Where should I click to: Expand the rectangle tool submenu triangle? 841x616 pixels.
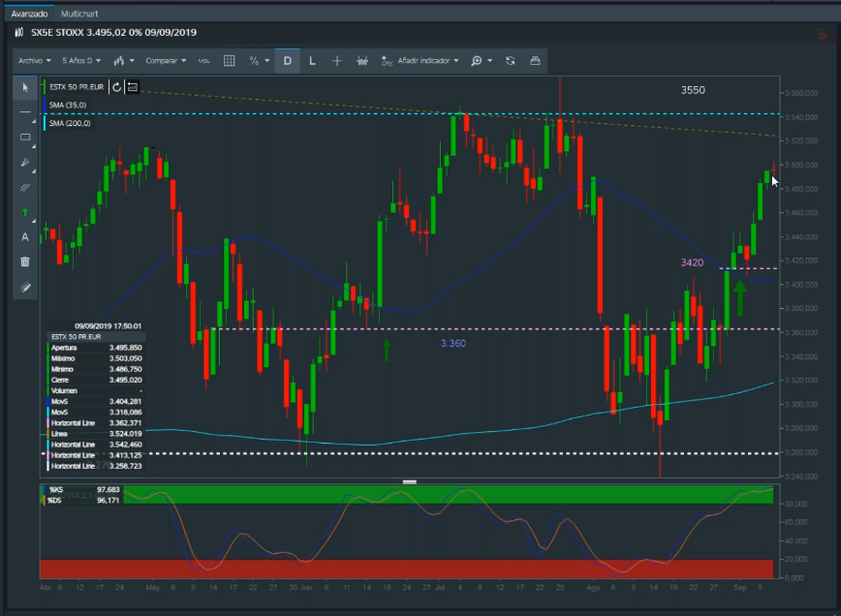click(33, 146)
